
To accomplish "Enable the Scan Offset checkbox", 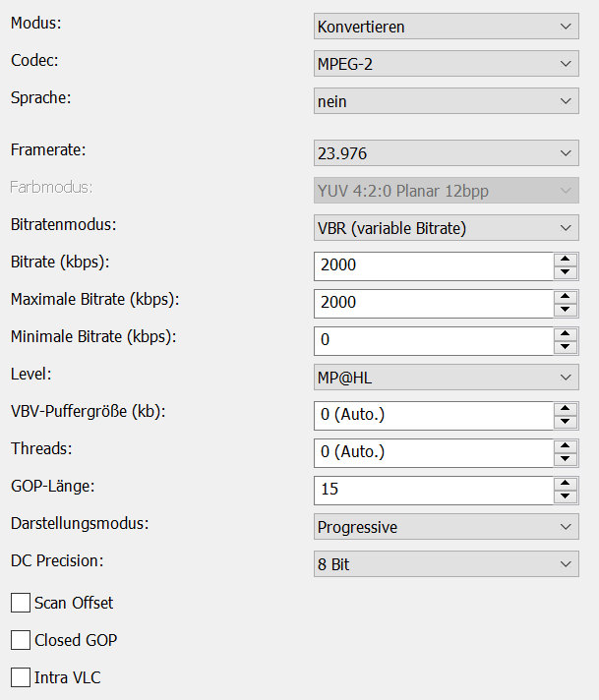I will [21, 603].
